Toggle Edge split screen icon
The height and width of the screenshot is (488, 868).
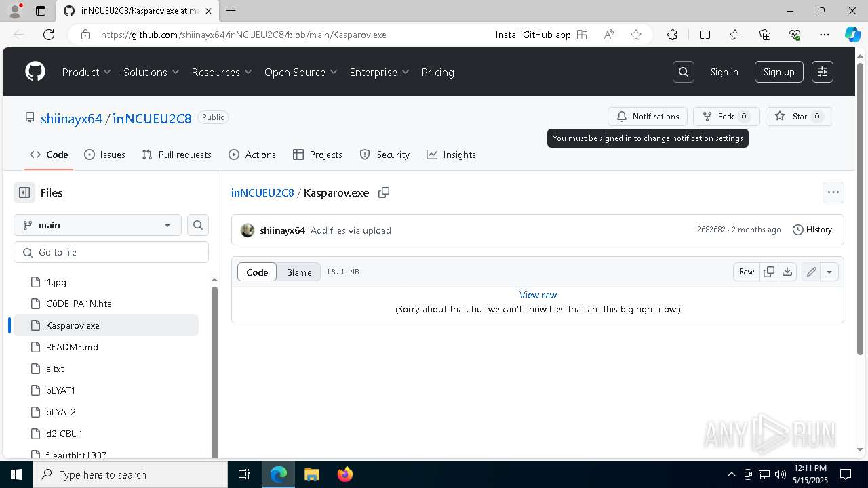tap(705, 35)
